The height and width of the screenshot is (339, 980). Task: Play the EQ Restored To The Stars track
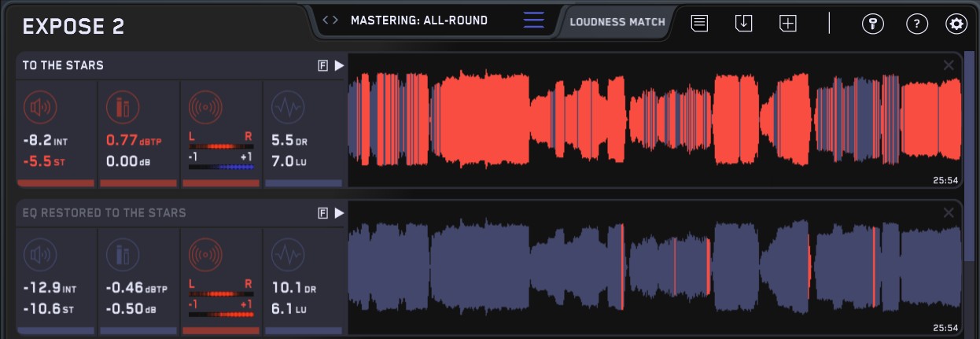point(339,213)
